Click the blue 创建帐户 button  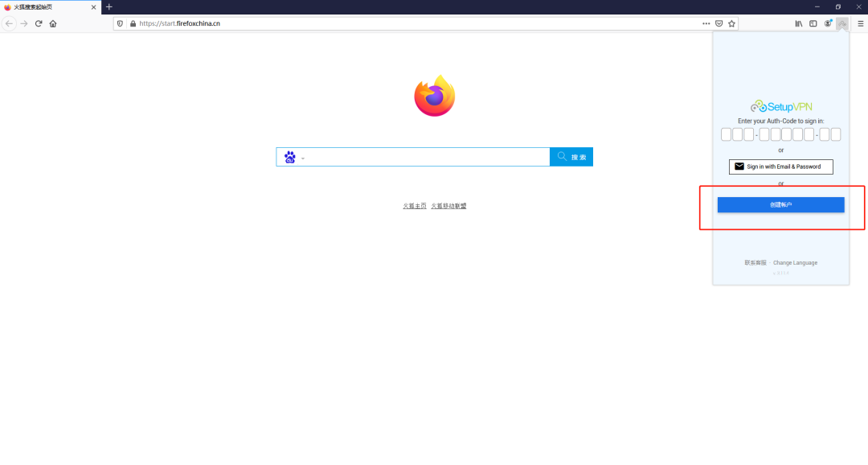pos(780,205)
